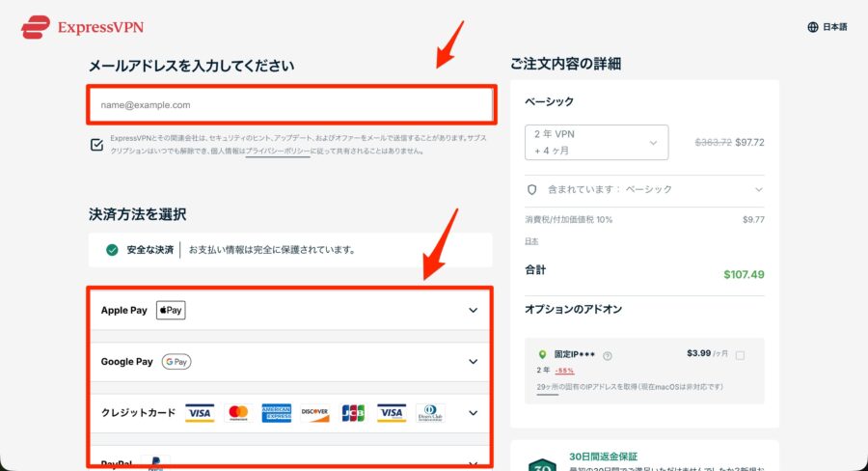Click the $107.49 total amount
Screen dimensions: 868x471
point(744,274)
